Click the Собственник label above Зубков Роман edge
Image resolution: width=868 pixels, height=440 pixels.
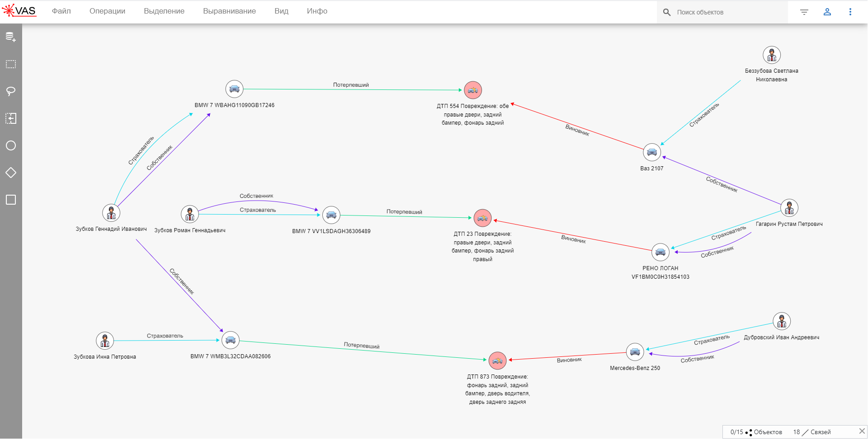coord(256,196)
